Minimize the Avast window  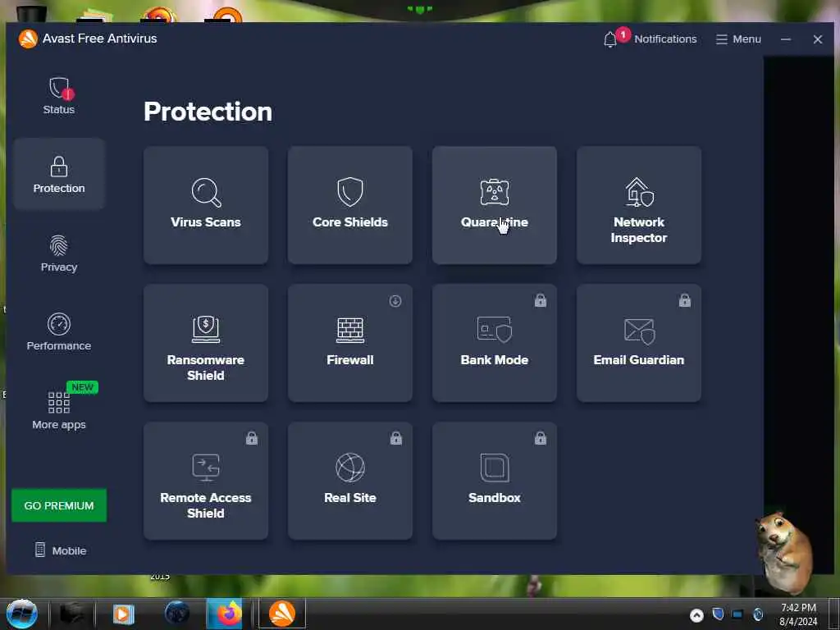pyautogui.click(x=785, y=39)
